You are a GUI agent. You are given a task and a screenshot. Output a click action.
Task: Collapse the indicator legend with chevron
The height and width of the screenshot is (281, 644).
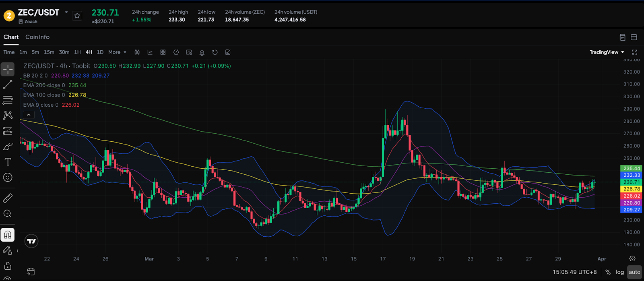tap(29, 115)
